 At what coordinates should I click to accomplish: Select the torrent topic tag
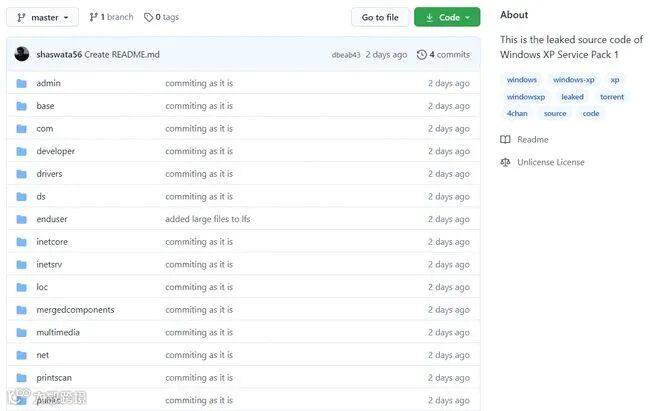click(612, 97)
